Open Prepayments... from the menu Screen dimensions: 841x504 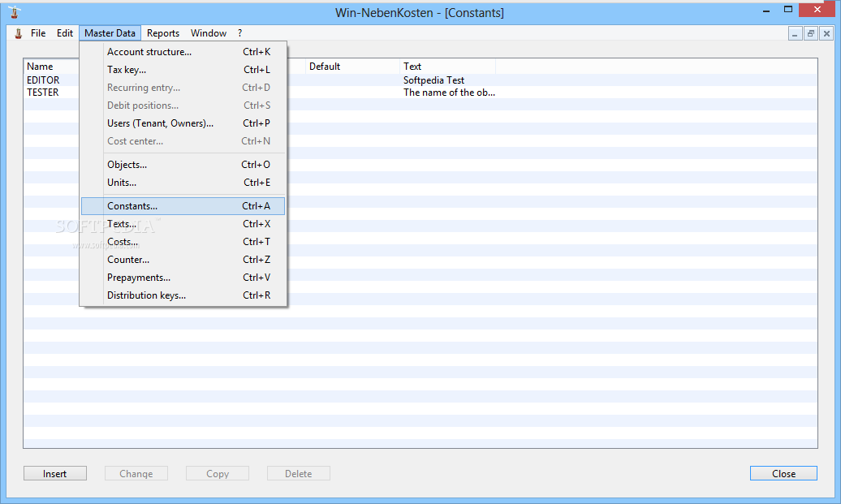183,278
